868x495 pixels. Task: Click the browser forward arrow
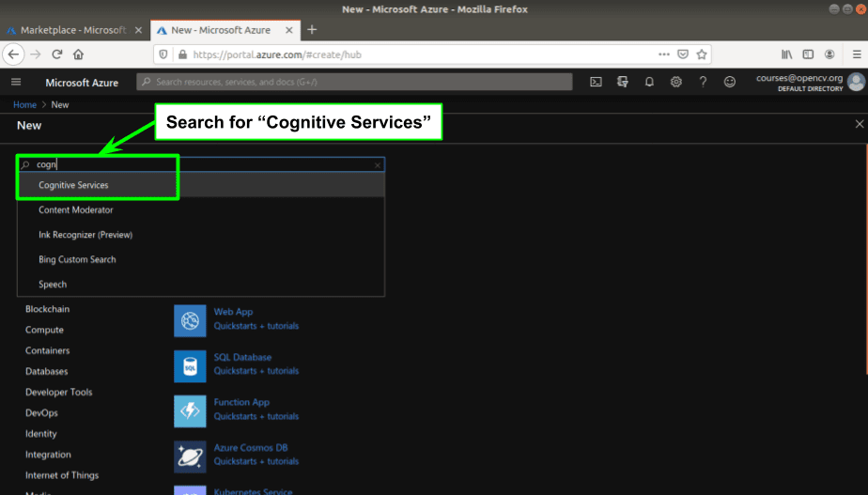pyautogui.click(x=36, y=54)
